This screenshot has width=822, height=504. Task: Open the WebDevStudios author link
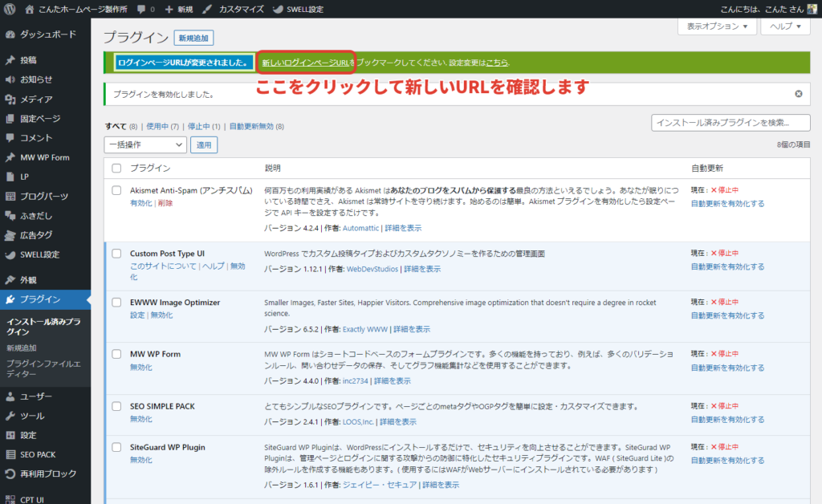tap(372, 269)
